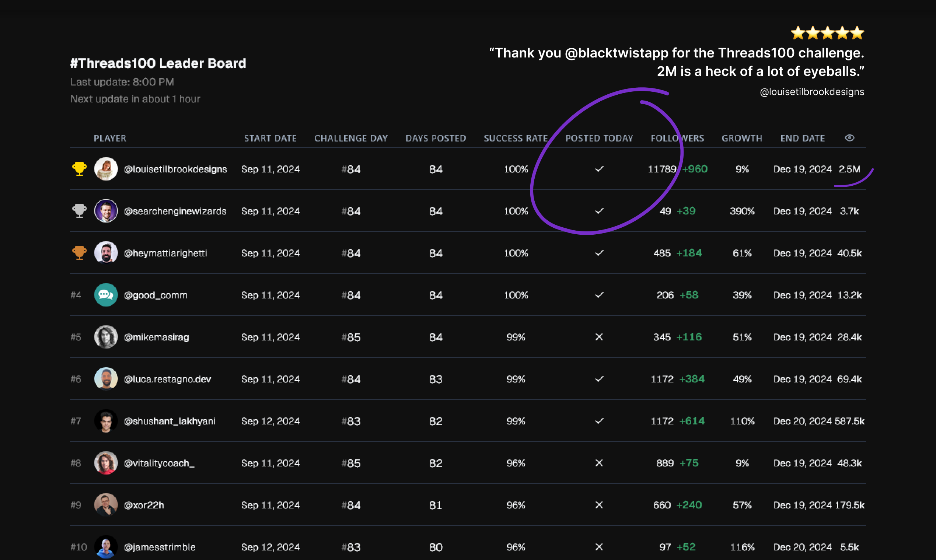Screen dimensions: 936x560
Task: Open the @luca.restagno.dev profile link
Action: coord(167,379)
